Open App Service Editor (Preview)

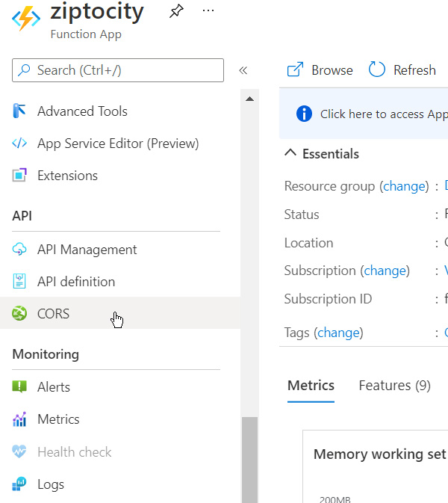coord(118,144)
